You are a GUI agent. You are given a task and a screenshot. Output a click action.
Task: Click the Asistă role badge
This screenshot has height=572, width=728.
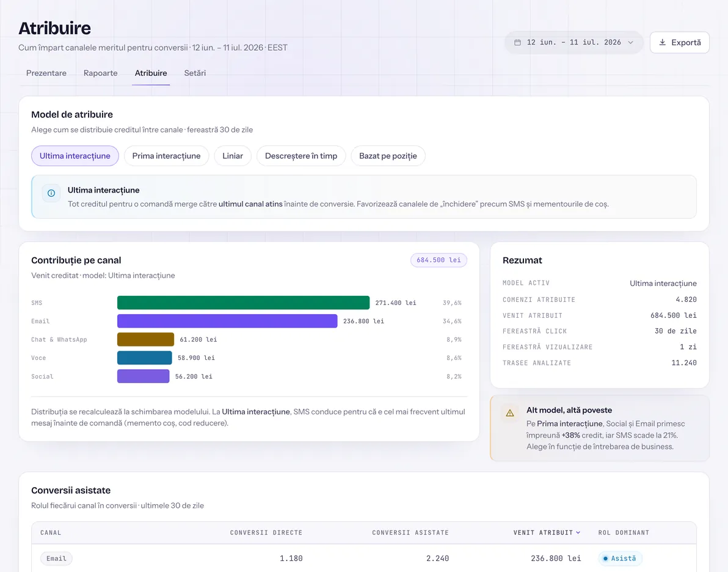(620, 559)
